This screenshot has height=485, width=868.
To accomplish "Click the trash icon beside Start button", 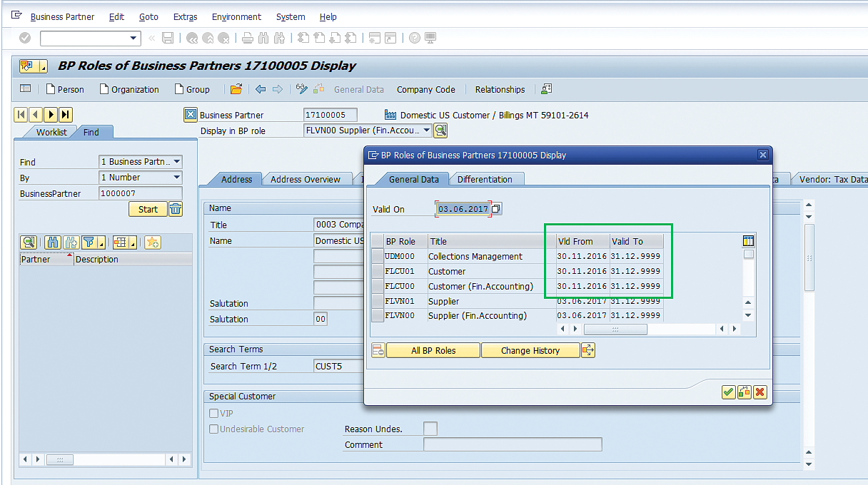I will [176, 209].
